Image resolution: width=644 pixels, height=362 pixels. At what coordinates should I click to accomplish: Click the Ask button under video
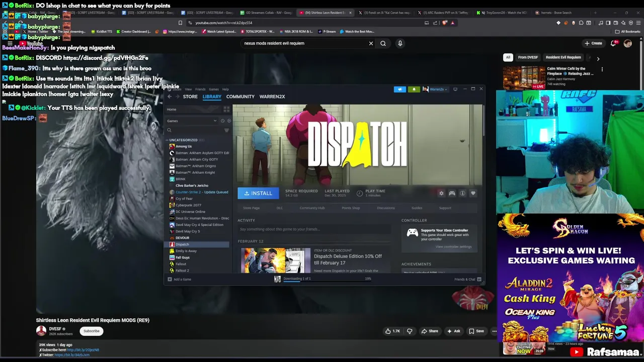(453, 331)
